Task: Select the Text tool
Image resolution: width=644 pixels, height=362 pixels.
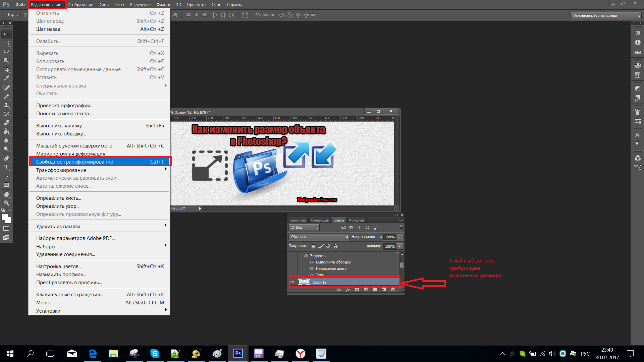Action: tap(6, 168)
